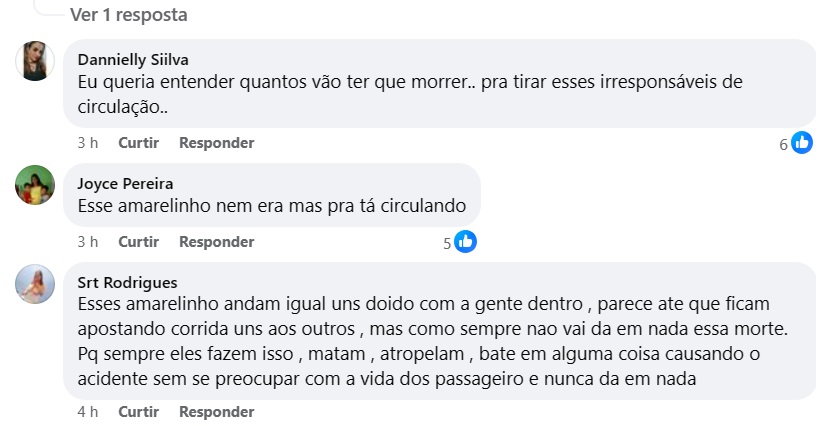Open the timestamp on Dannielly Siilva's comment

click(88, 143)
